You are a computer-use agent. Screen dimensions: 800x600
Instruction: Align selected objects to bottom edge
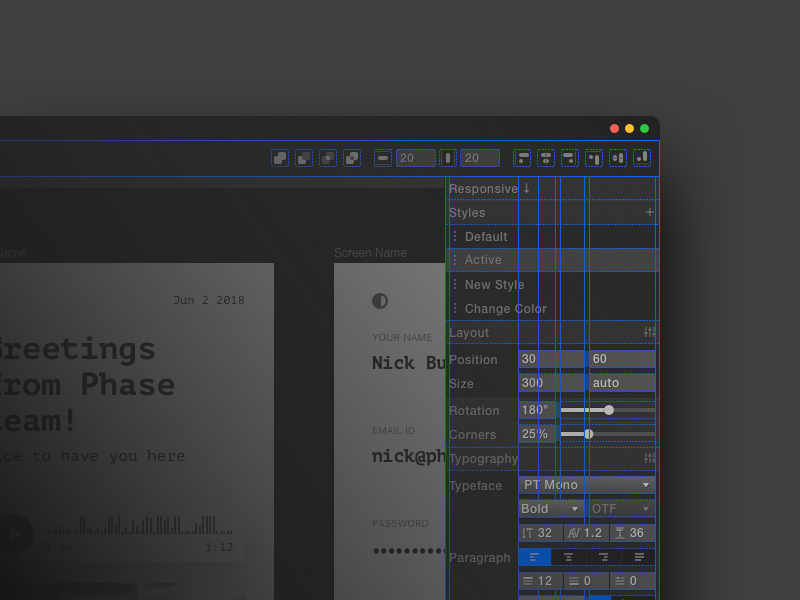[642, 158]
